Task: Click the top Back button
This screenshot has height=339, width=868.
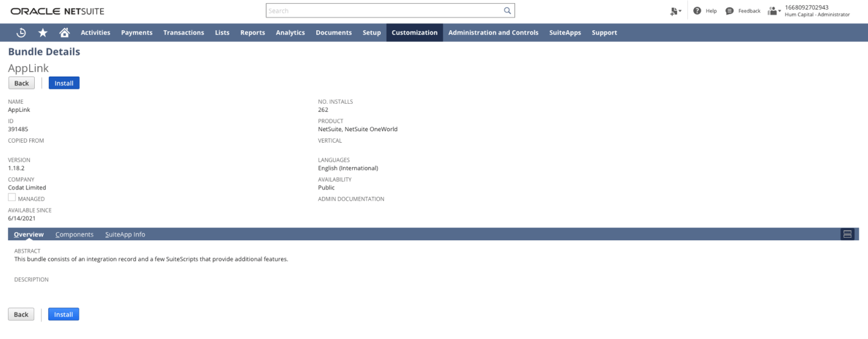Action: click(x=21, y=83)
